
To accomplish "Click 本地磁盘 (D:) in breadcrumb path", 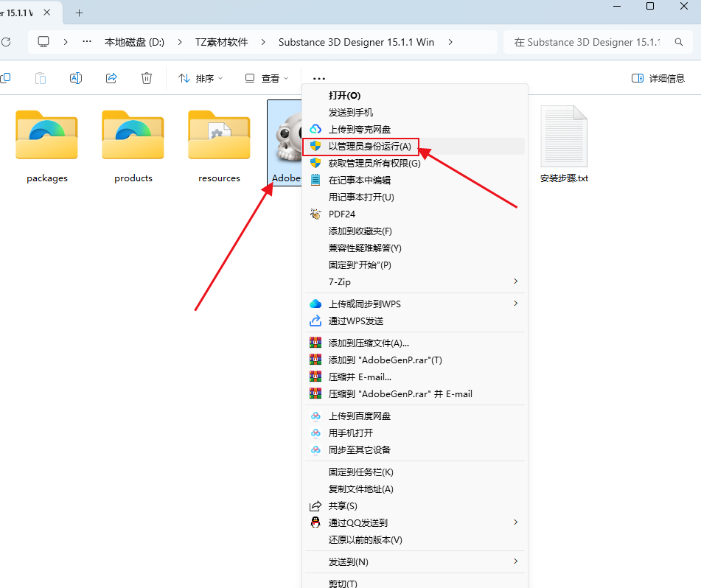I will tap(134, 42).
